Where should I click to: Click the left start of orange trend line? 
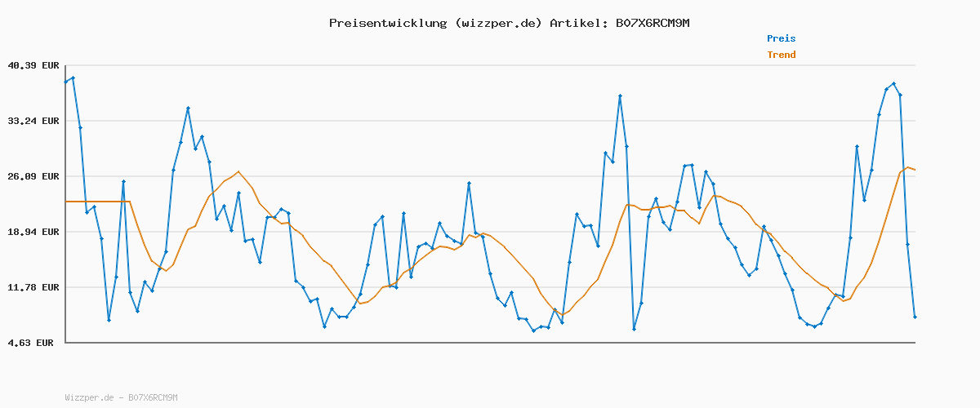click(67, 201)
